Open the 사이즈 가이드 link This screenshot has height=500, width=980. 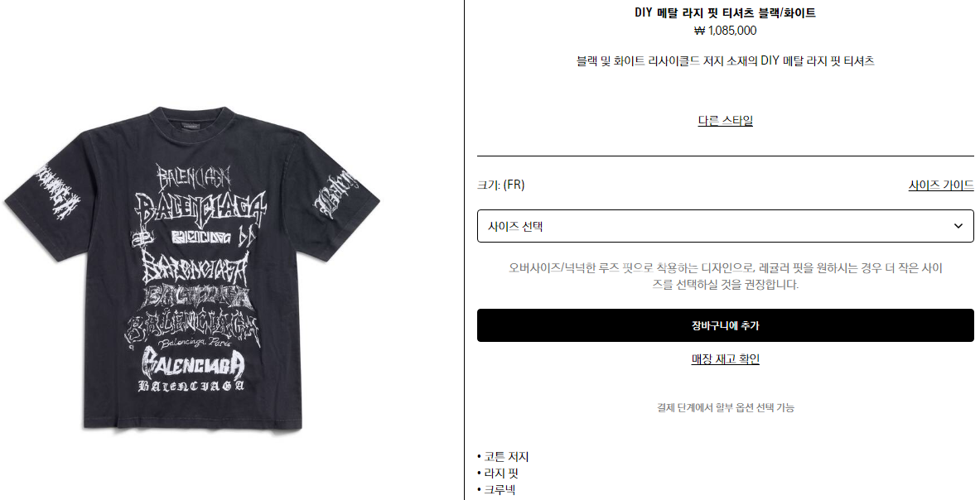[940, 185]
